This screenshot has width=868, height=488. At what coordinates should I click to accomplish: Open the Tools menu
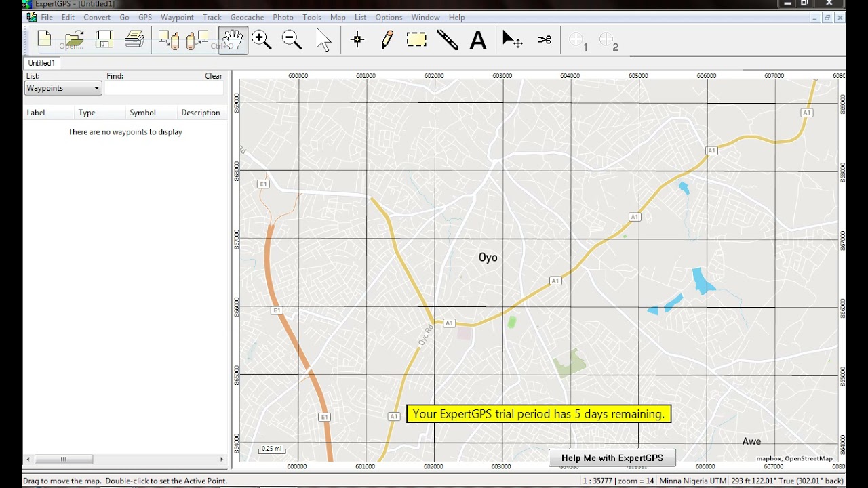pos(312,17)
